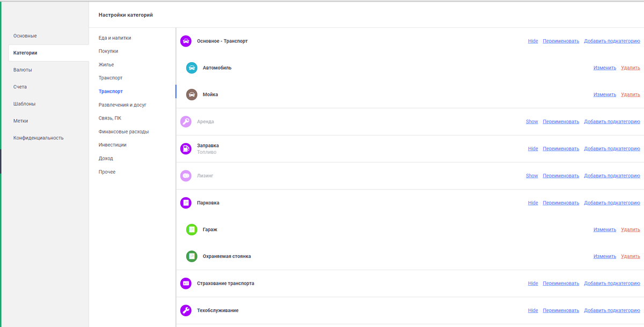This screenshot has height=327, width=644.
Task: Select the Инвестиции category group
Action: point(113,145)
